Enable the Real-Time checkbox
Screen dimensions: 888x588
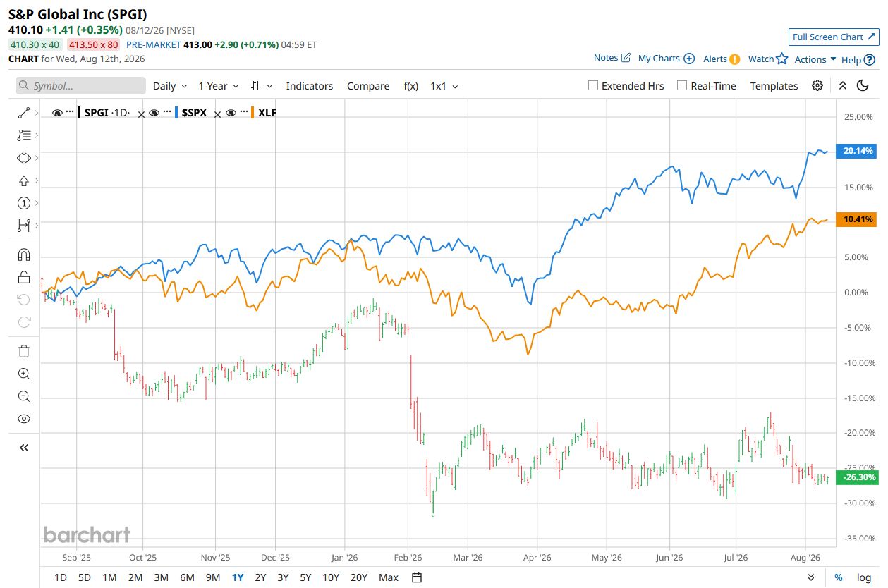click(682, 85)
